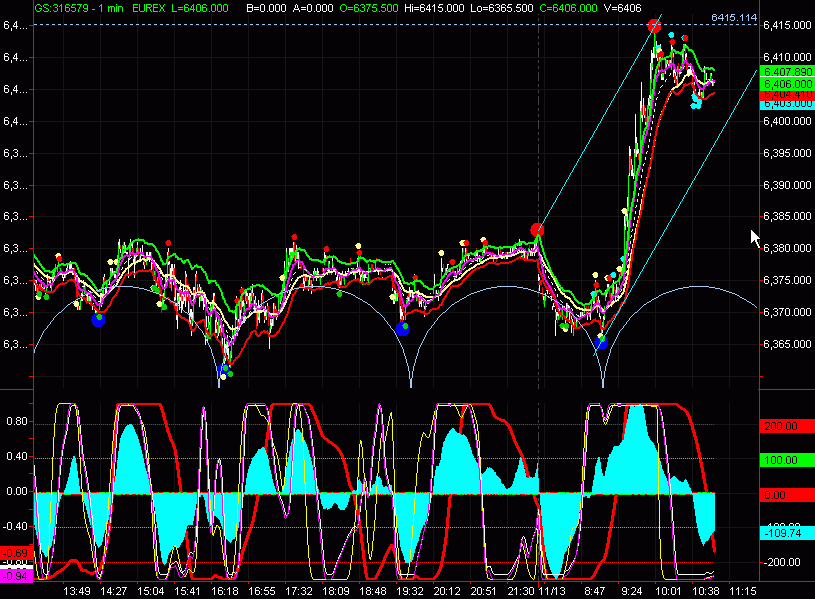815x599 pixels.
Task: Click the 6,375.000 price axis label
Action: click(787, 280)
